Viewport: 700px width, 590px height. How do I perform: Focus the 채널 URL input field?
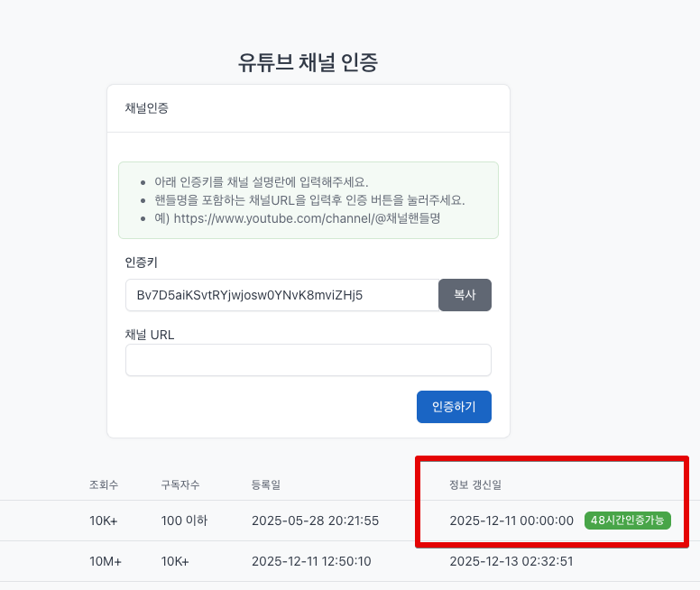coord(308,360)
